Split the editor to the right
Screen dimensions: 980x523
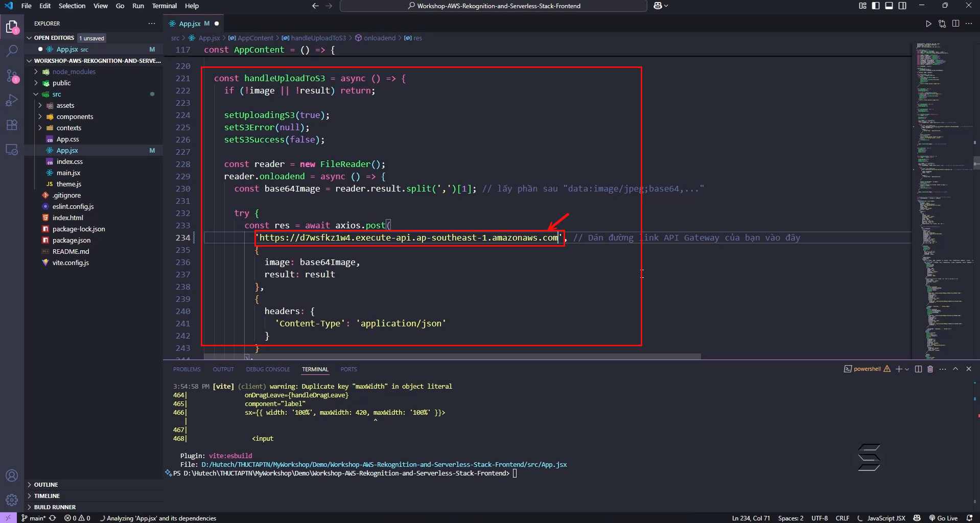[955, 23]
